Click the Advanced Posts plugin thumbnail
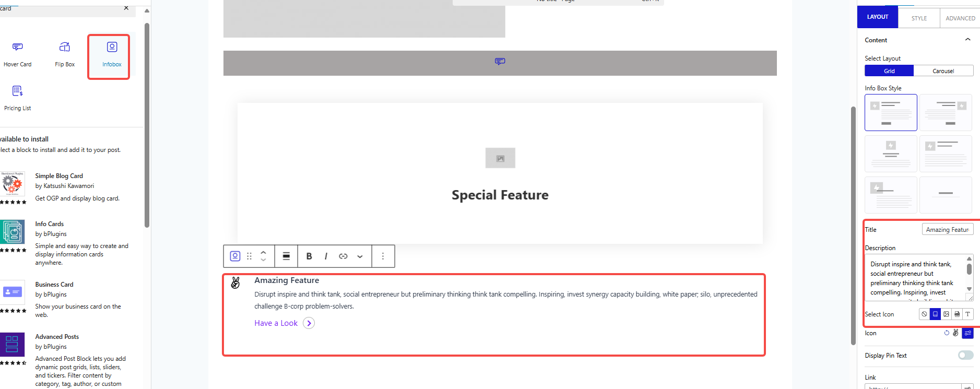This screenshot has height=389, width=980. coord(12,345)
